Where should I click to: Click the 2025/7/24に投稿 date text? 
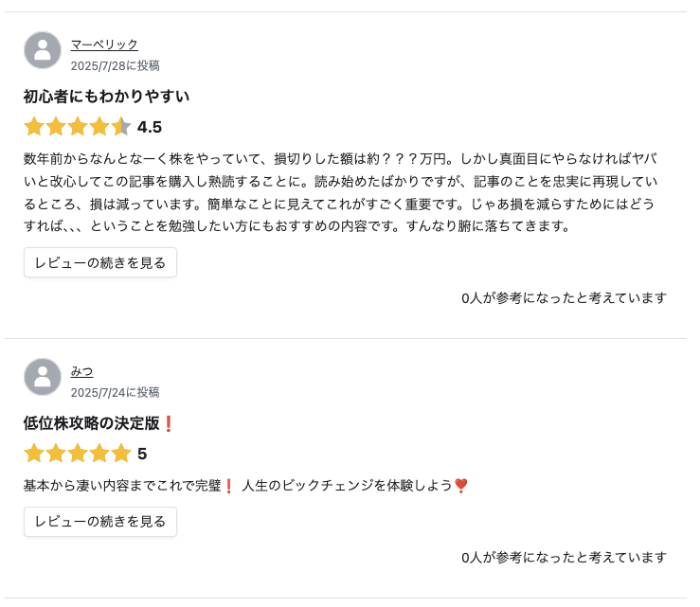tap(116, 392)
